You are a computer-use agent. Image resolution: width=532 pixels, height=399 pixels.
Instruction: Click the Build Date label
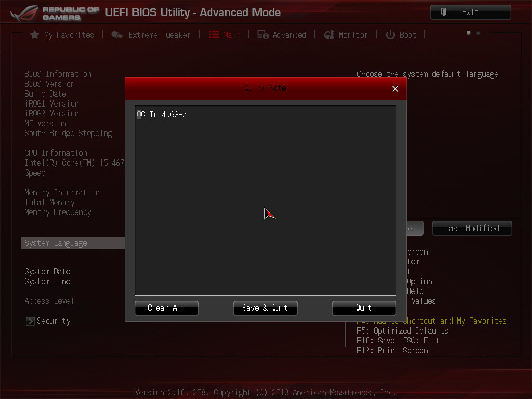[46, 94]
